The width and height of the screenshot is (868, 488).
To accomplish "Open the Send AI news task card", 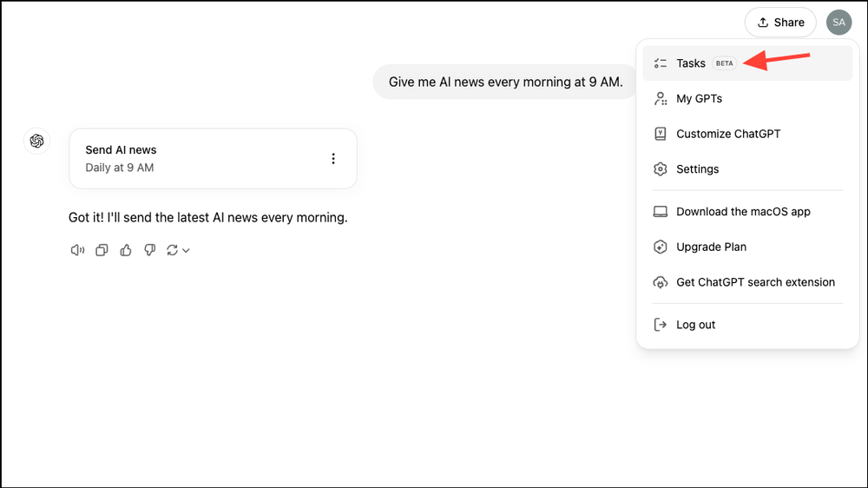I will pos(200,159).
